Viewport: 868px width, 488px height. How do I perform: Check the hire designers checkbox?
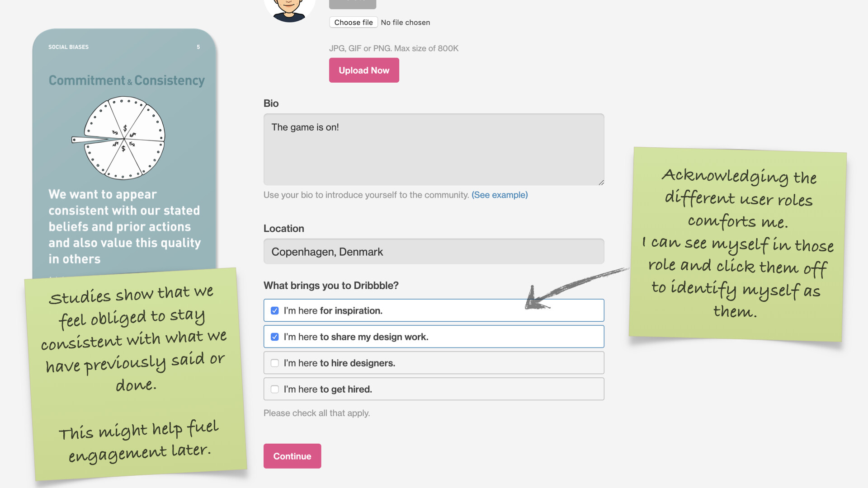[x=274, y=363]
